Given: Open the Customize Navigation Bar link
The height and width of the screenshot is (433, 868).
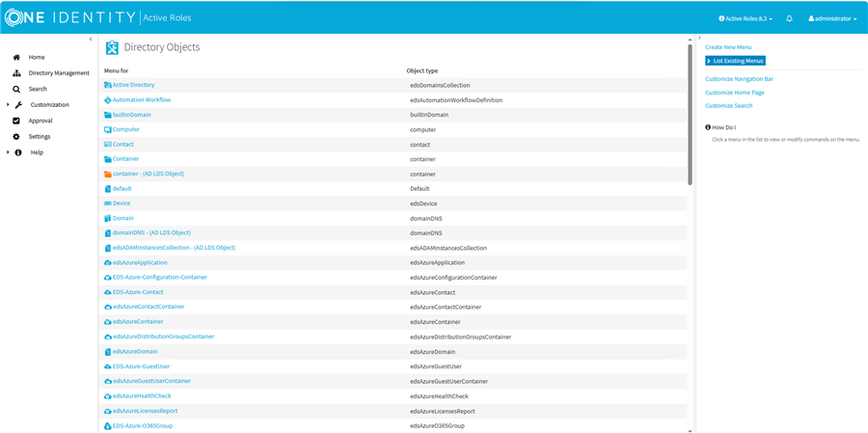Looking at the screenshot, I should [x=739, y=79].
